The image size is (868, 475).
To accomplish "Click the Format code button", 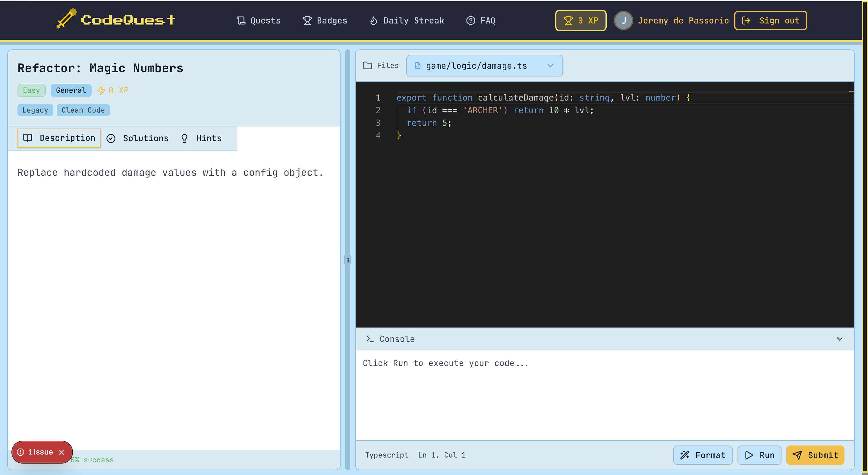I will click(x=703, y=455).
